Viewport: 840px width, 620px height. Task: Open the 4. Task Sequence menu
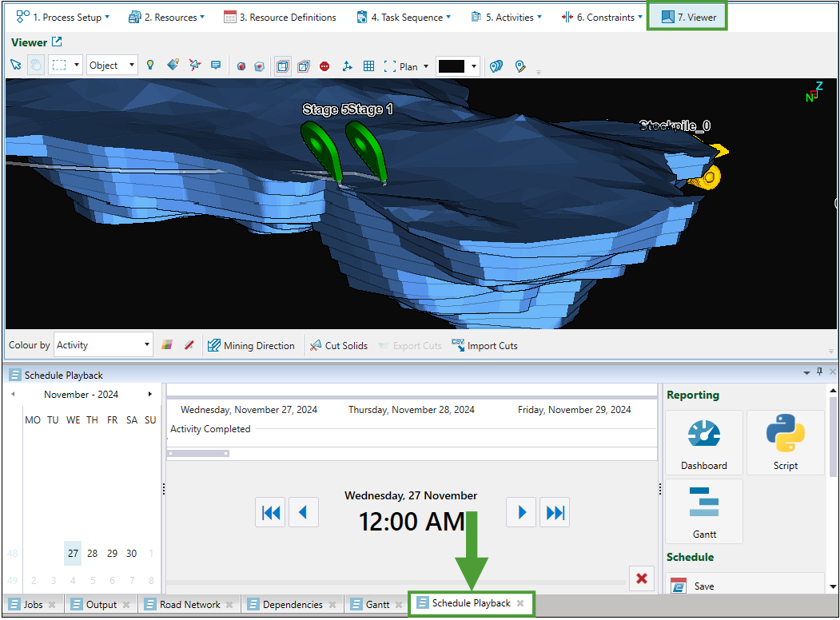point(404,17)
